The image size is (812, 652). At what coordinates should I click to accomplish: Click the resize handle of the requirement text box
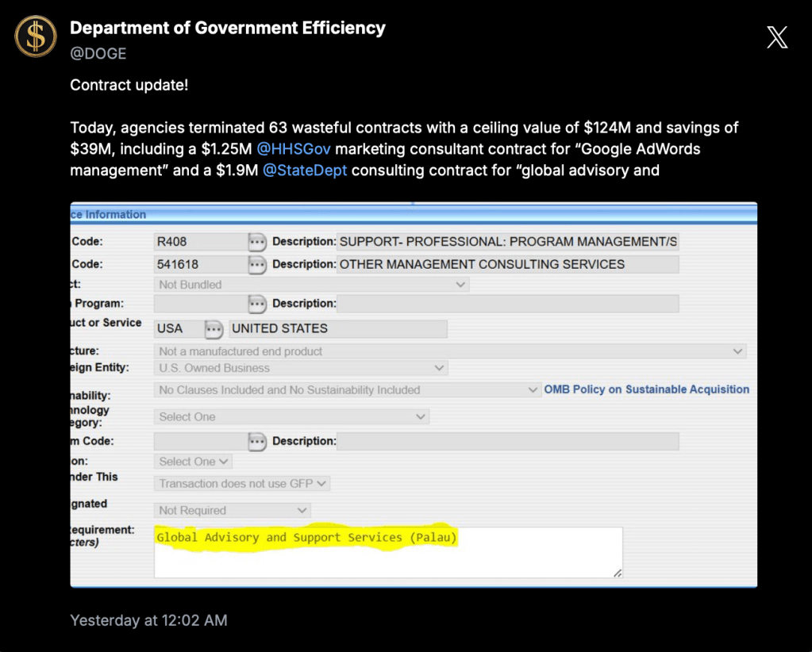point(617,572)
